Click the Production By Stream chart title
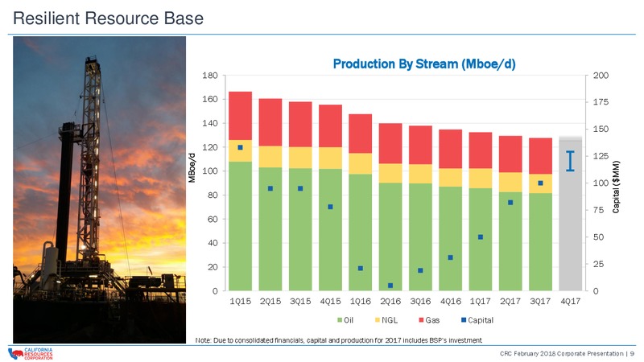Screen dimensions: 644x362 (424, 64)
